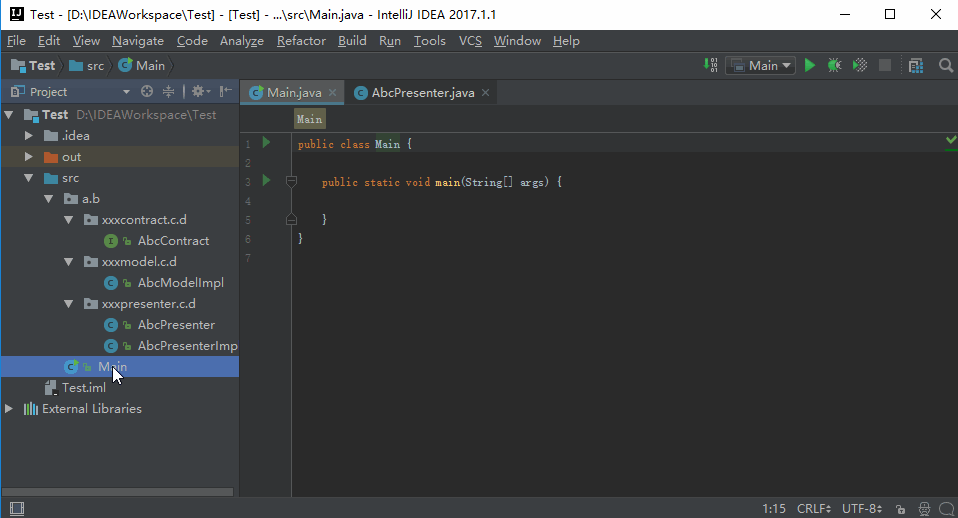
Task: Open Search Everywhere magnifier icon
Action: 946,65
